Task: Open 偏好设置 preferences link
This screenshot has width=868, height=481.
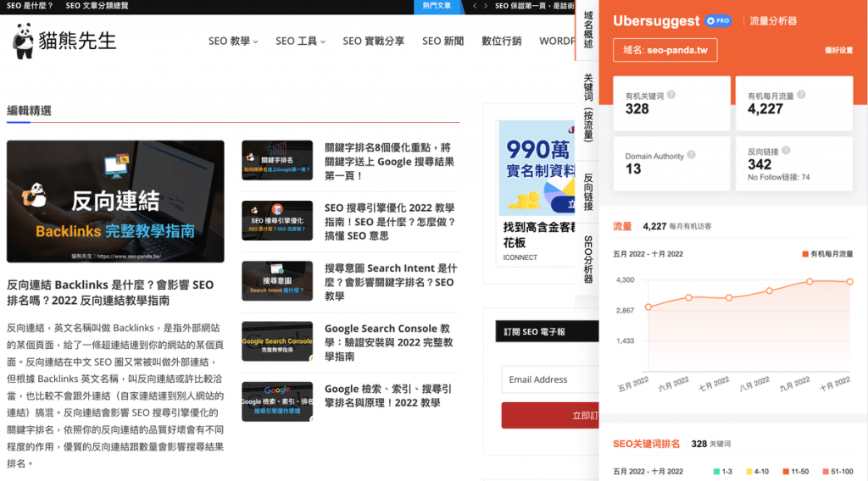Action: tap(838, 50)
